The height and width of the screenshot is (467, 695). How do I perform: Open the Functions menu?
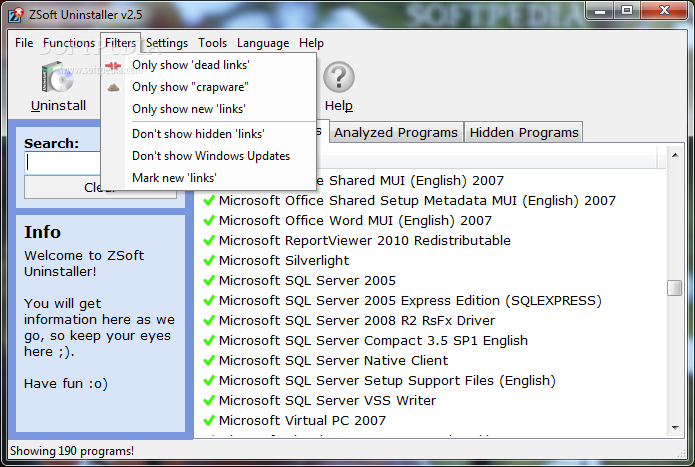pos(69,43)
